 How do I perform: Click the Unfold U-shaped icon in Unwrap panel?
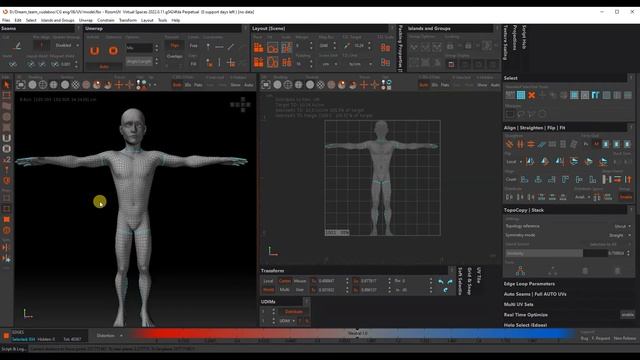click(94, 51)
